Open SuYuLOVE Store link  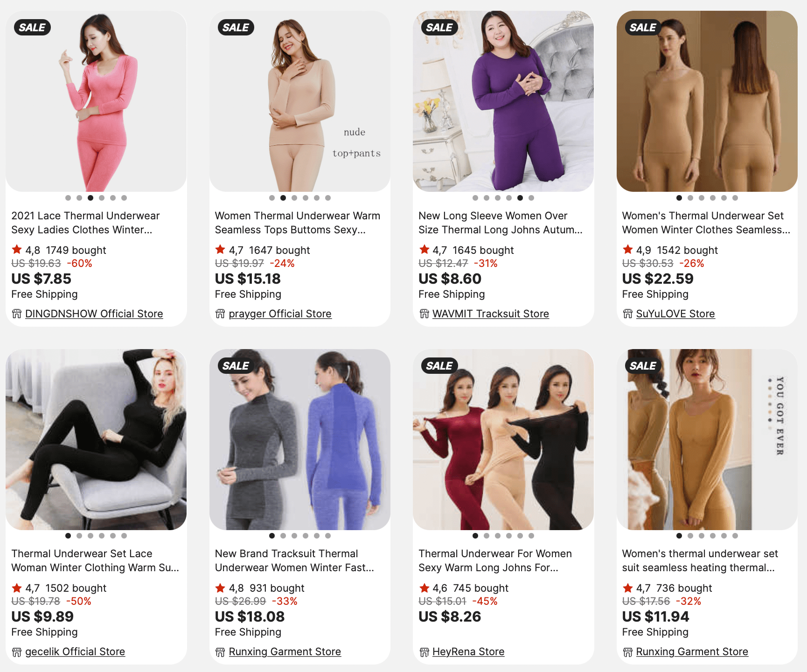tap(675, 314)
